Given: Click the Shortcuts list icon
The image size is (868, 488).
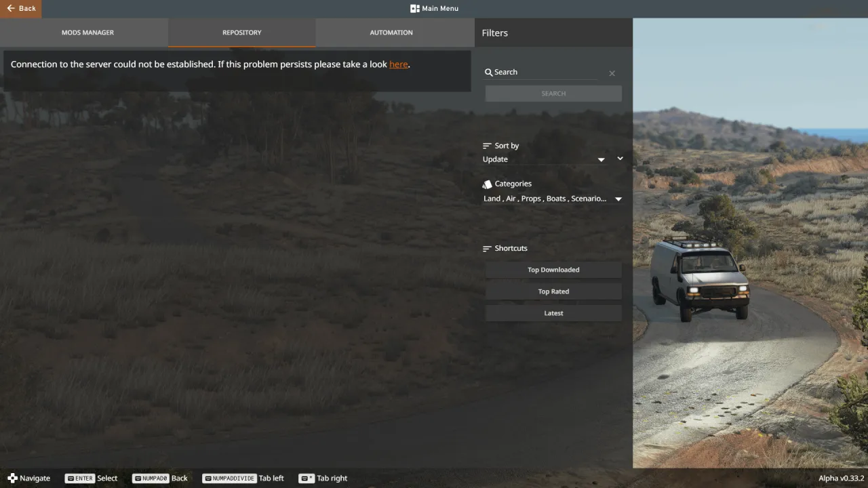Looking at the screenshot, I should pyautogui.click(x=486, y=247).
